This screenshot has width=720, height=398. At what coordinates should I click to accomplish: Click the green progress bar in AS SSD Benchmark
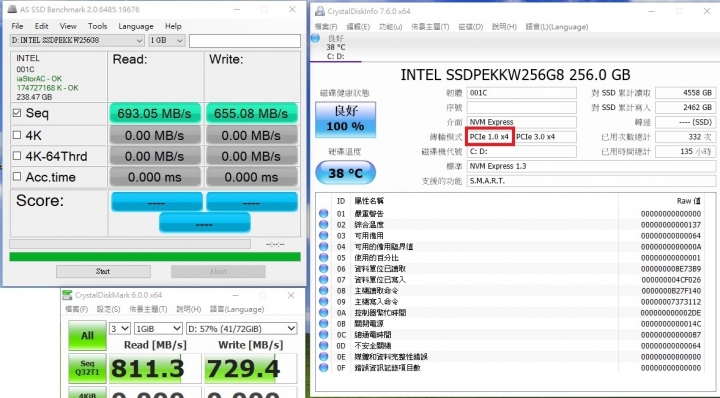point(155,257)
